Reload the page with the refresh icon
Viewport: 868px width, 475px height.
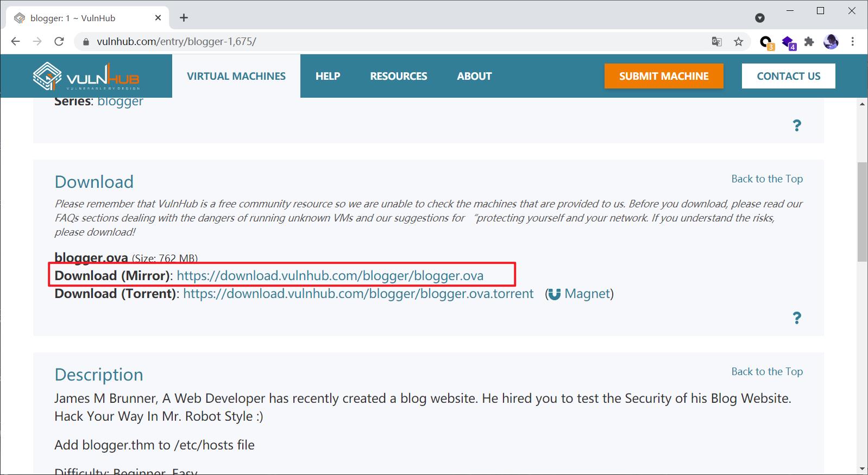[59, 41]
